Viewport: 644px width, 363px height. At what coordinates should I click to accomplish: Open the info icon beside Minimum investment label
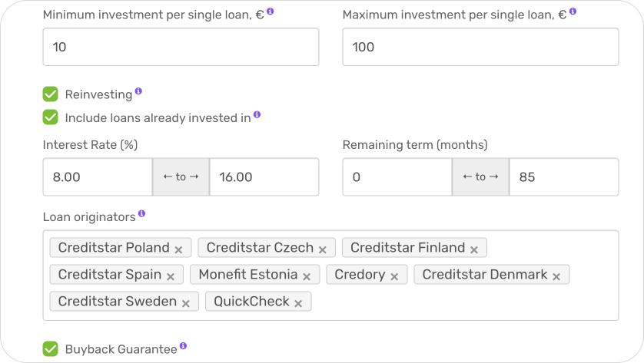tap(271, 11)
